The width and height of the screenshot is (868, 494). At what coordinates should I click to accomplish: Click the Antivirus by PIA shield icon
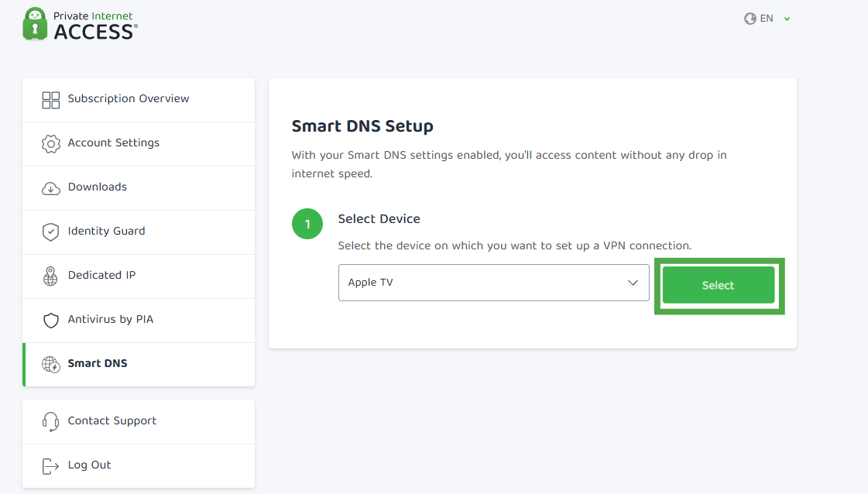(x=51, y=320)
